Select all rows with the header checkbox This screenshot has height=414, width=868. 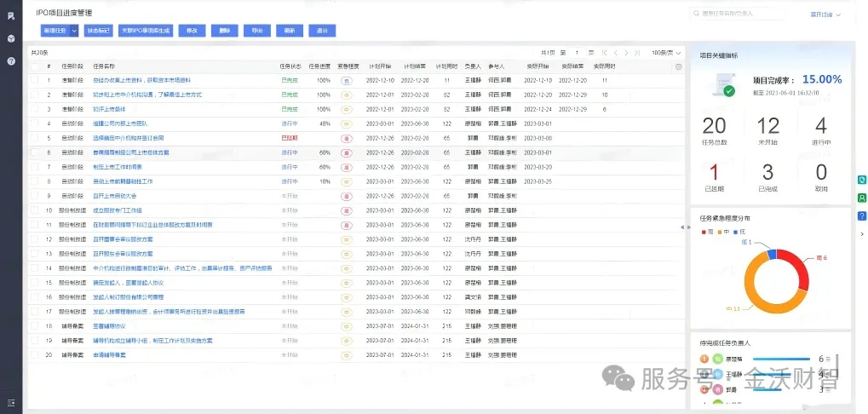(x=34, y=66)
